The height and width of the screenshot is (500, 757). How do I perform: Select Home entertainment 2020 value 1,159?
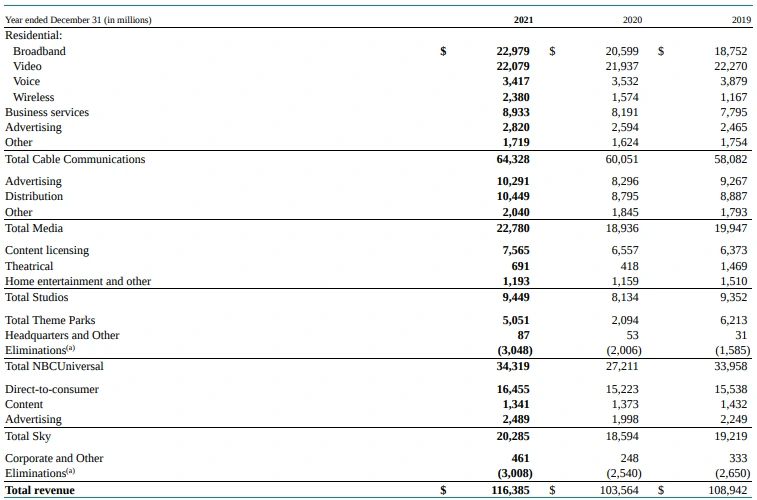point(625,281)
